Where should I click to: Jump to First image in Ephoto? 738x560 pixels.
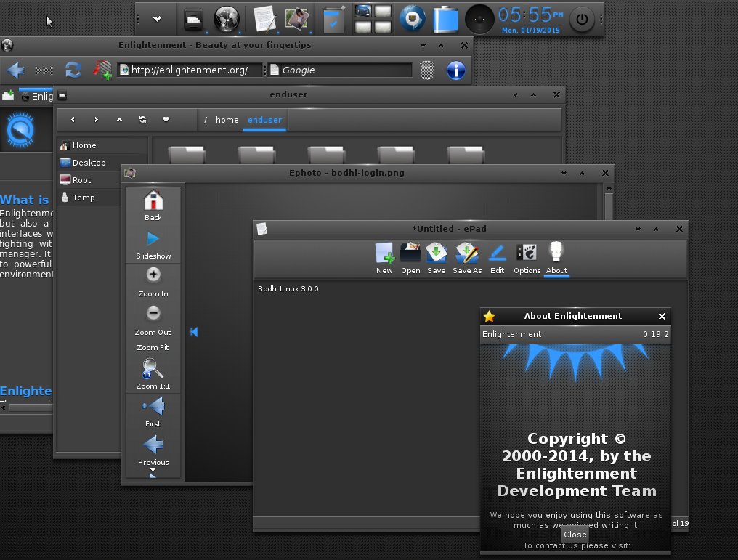153,412
